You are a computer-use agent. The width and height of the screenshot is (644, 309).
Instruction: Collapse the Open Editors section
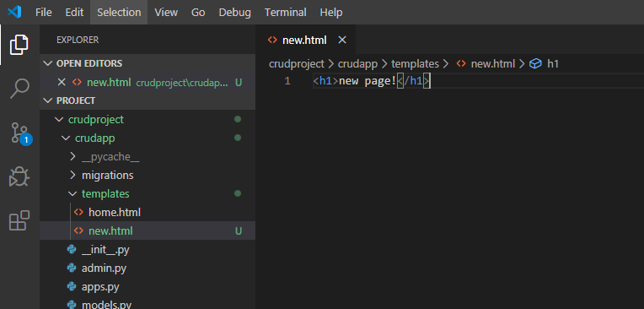click(x=48, y=63)
